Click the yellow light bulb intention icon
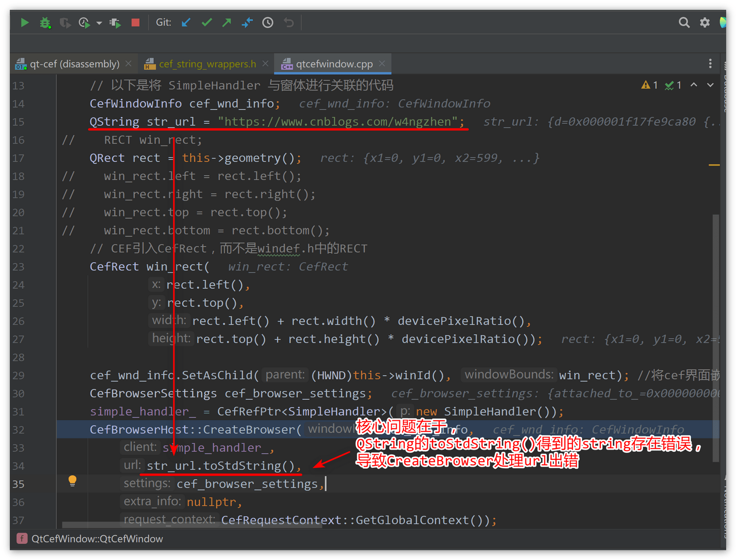Viewport: 736px width, 560px height. [x=73, y=481]
